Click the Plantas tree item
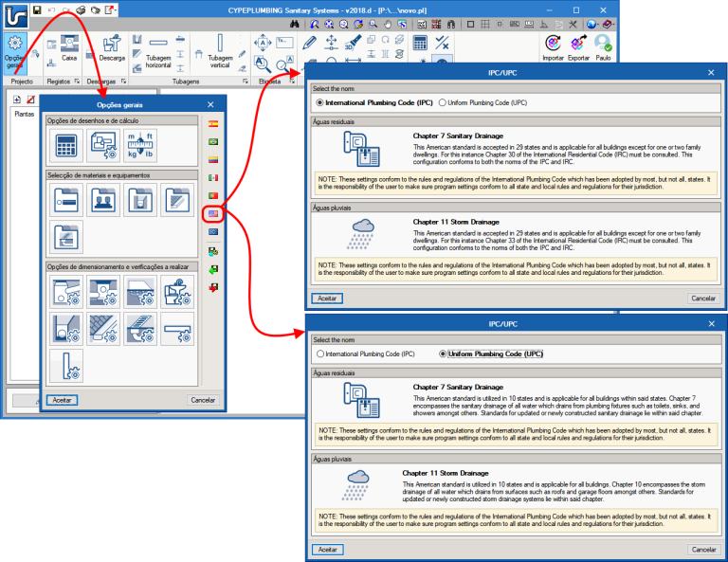 click(24, 114)
